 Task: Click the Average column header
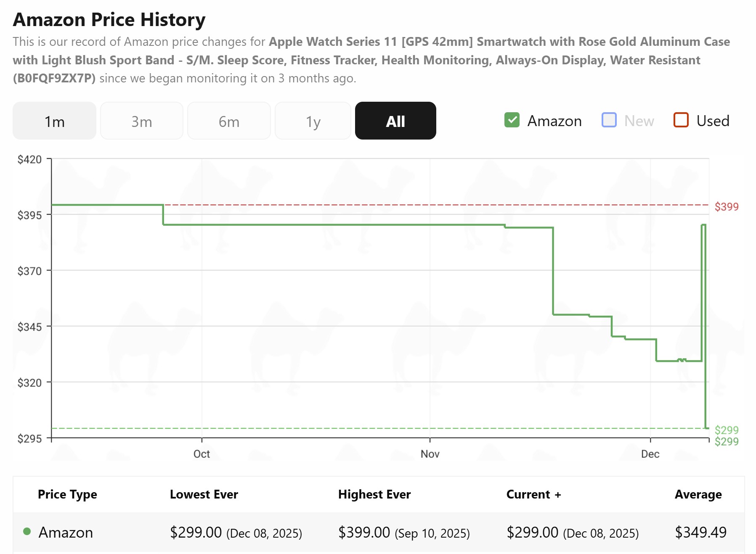(698, 494)
